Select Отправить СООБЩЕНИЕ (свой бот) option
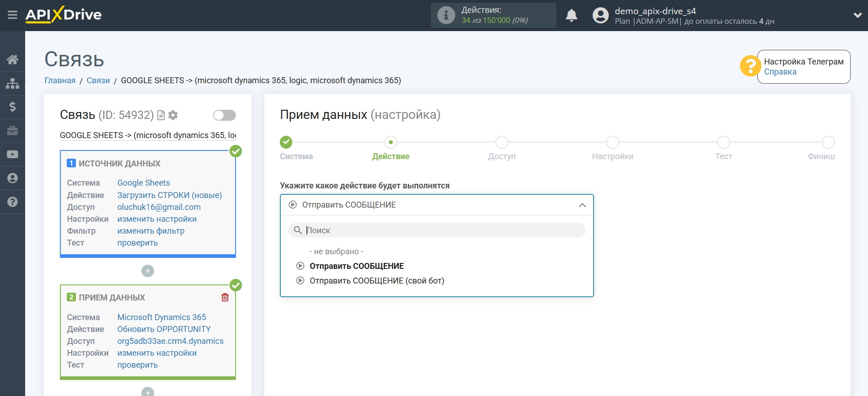 tap(377, 281)
